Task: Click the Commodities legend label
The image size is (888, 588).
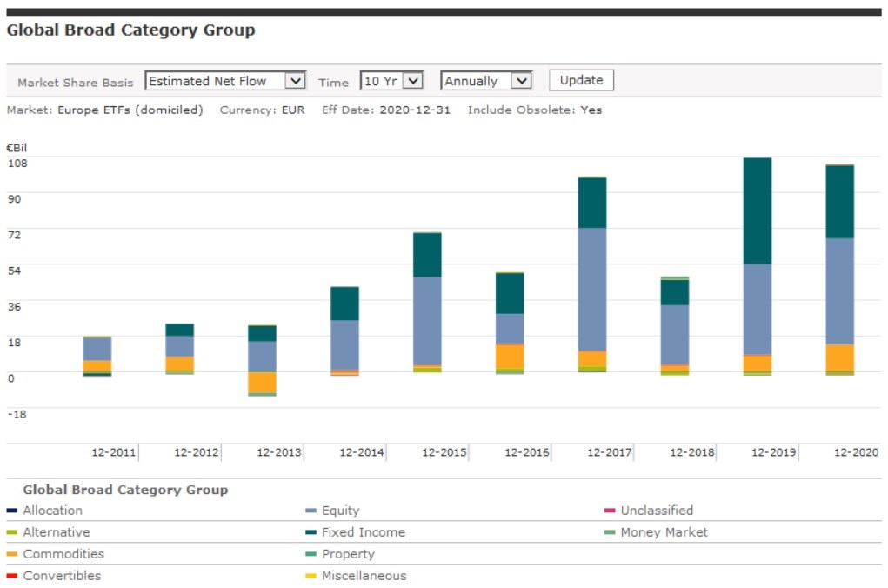Action: coord(63,554)
